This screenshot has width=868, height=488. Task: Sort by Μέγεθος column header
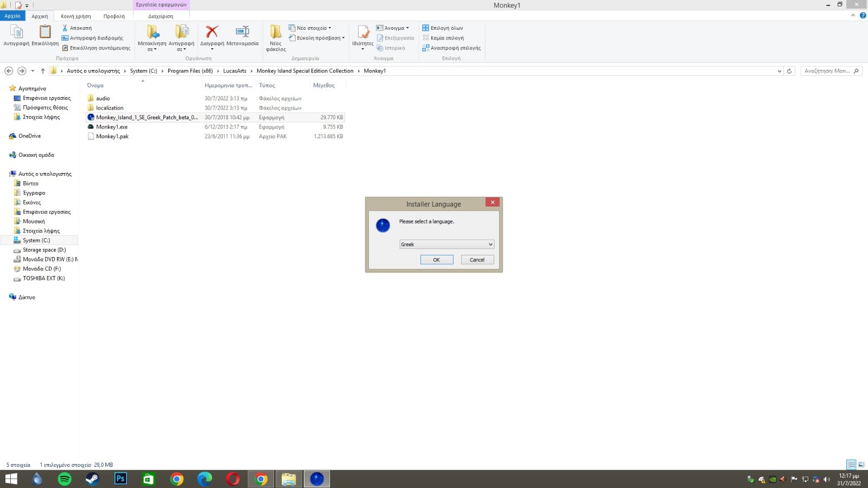click(x=324, y=85)
